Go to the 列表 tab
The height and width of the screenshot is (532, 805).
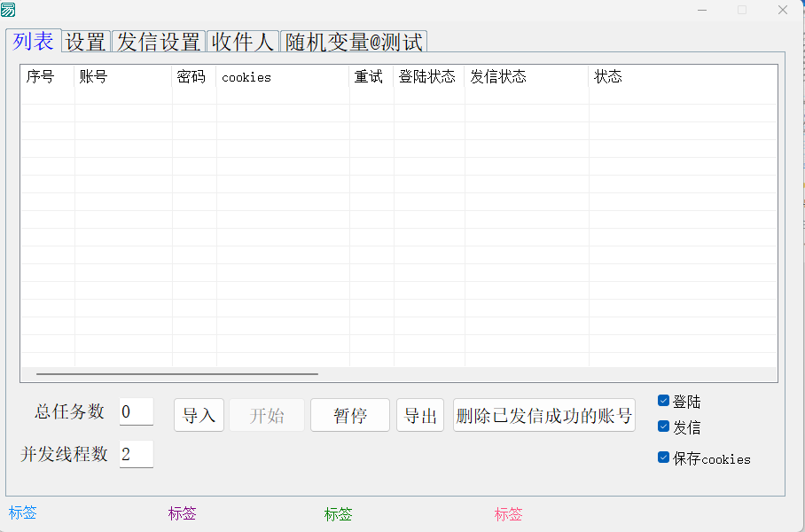[x=34, y=41]
